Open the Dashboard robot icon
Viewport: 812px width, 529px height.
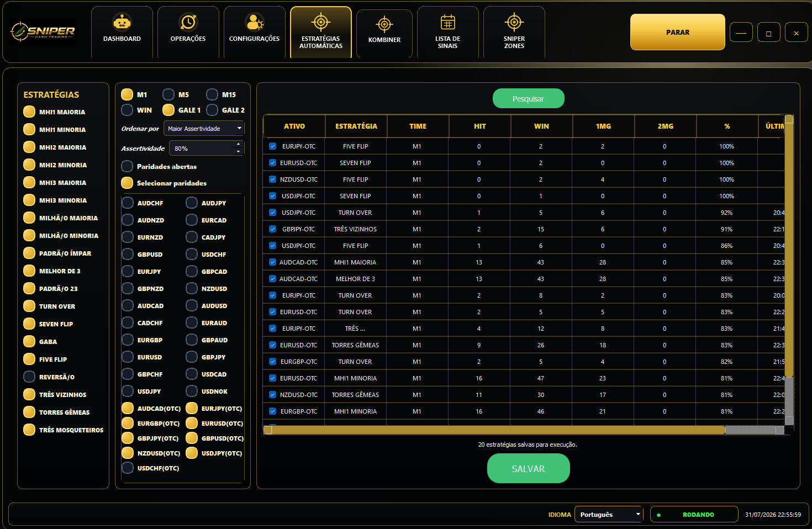122,22
